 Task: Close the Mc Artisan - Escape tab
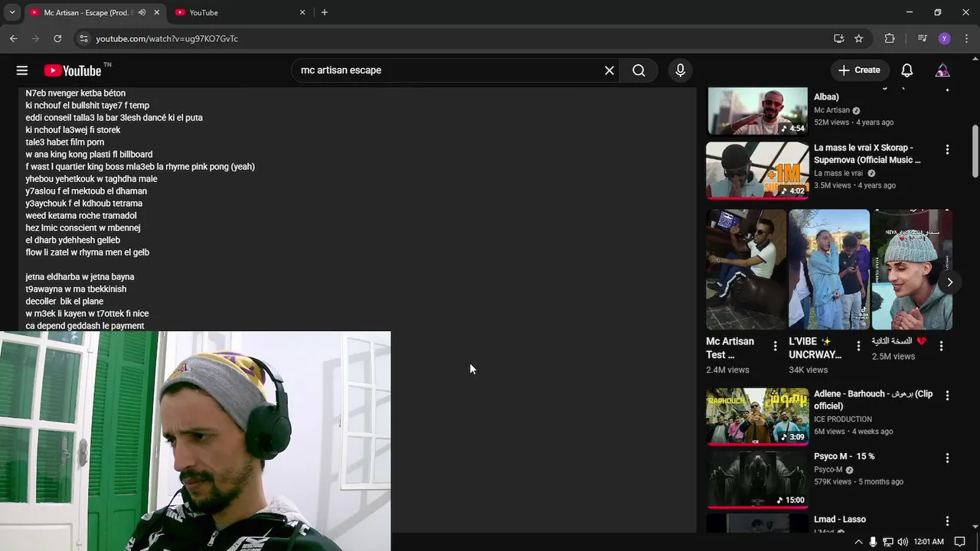coord(157,12)
